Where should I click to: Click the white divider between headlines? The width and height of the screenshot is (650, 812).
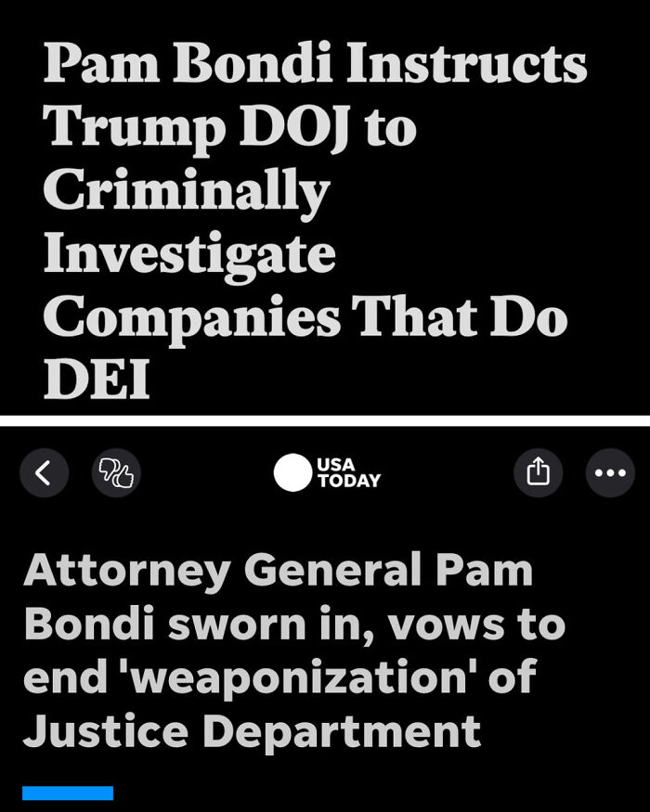pos(325,420)
